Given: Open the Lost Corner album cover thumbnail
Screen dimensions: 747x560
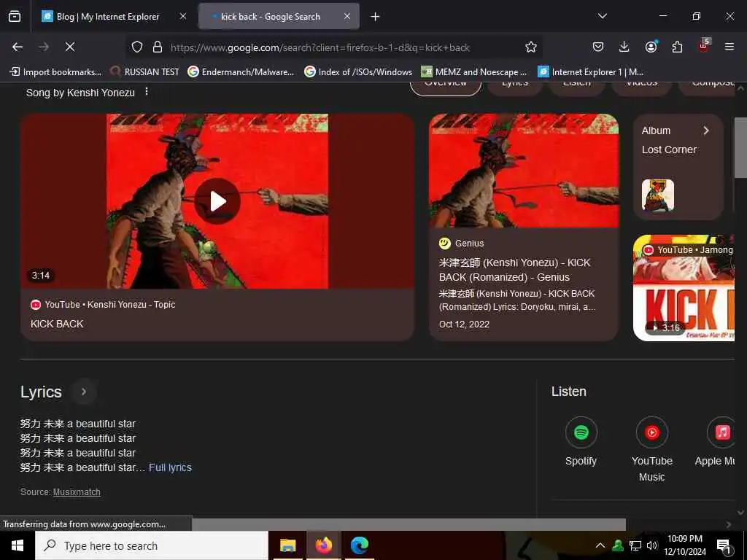Looking at the screenshot, I should pyautogui.click(x=658, y=195).
